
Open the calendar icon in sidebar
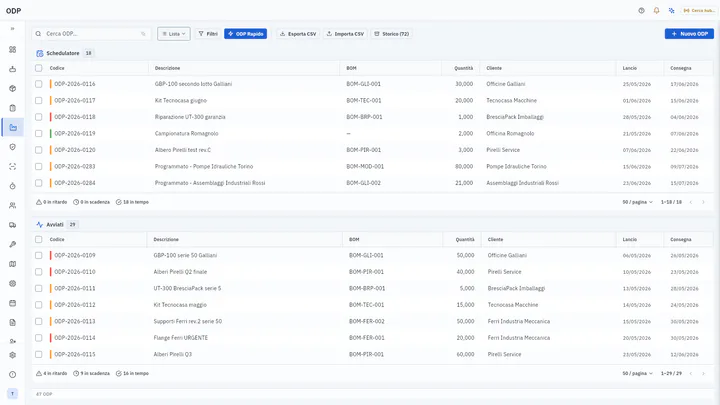(x=12, y=303)
